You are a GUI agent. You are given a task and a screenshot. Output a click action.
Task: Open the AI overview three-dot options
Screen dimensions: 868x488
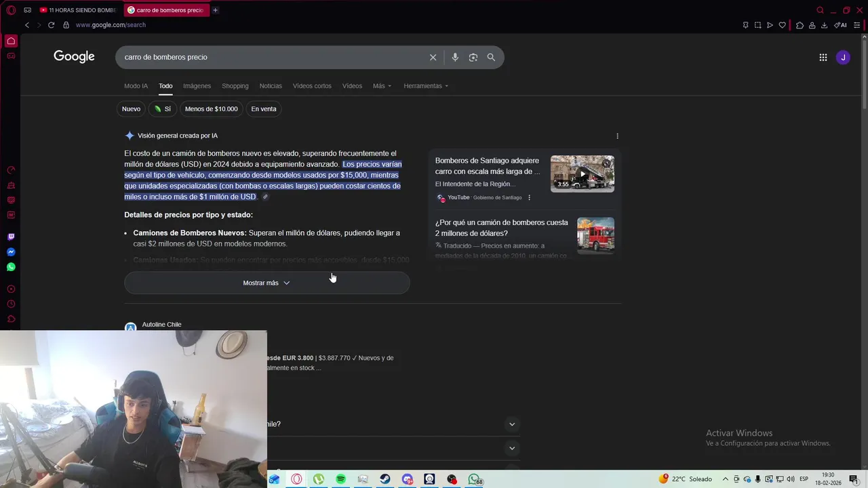pyautogui.click(x=617, y=136)
